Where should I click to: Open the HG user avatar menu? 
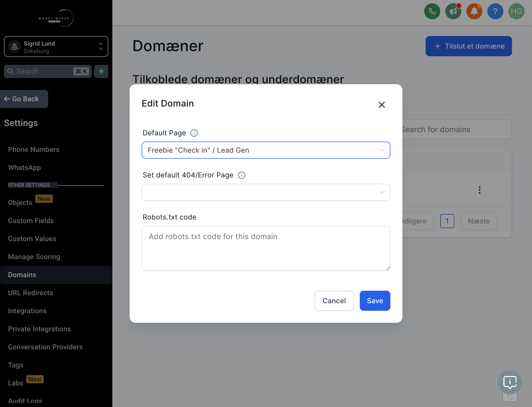tap(516, 11)
